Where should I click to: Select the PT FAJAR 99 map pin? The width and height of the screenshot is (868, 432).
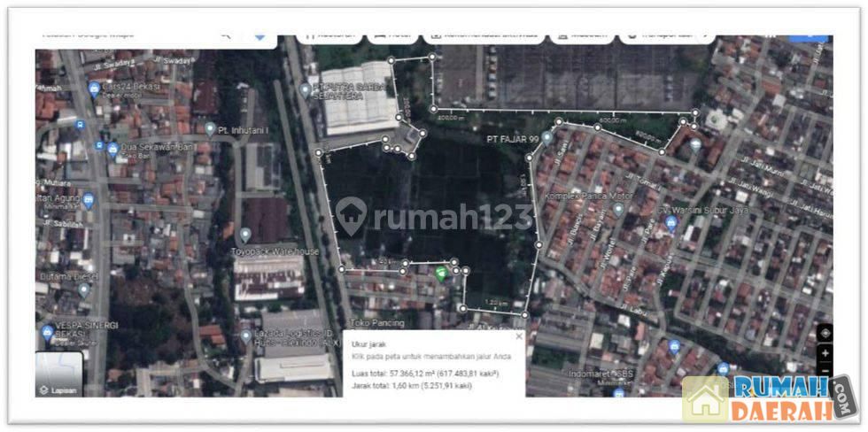pyautogui.click(x=546, y=139)
